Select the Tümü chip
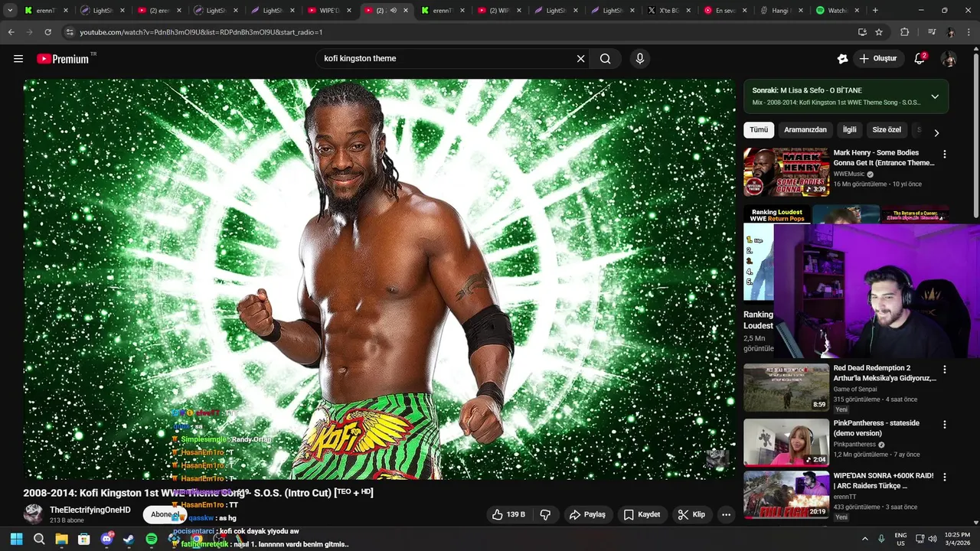This screenshot has height=551, width=980. (x=759, y=130)
